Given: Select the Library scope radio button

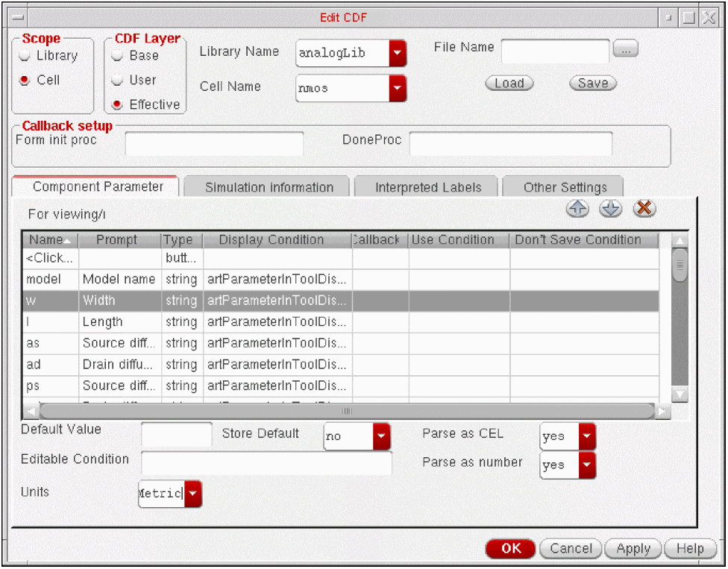Looking at the screenshot, I should point(25,56).
